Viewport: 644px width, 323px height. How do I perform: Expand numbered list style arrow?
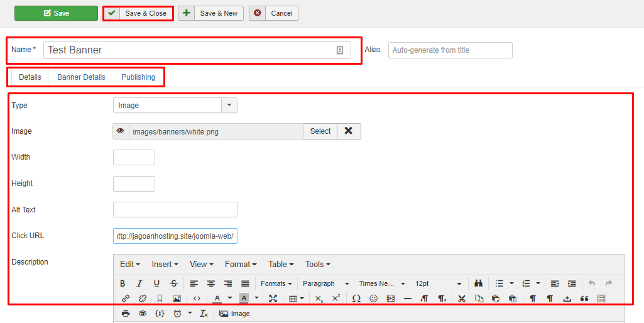click(x=538, y=283)
